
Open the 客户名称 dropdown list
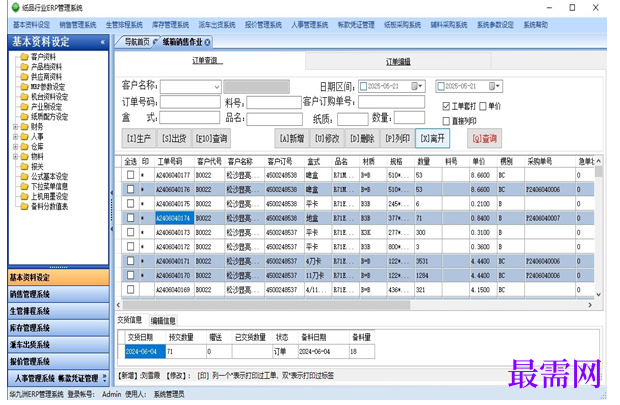[217, 87]
